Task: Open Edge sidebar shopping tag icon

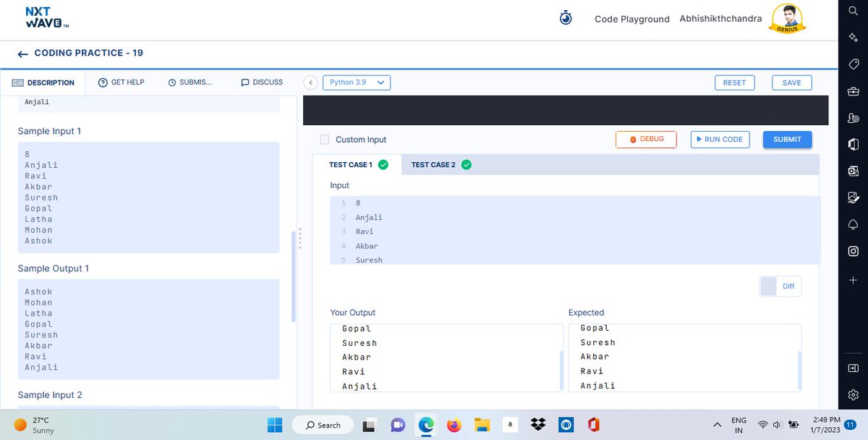Action: point(853,64)
